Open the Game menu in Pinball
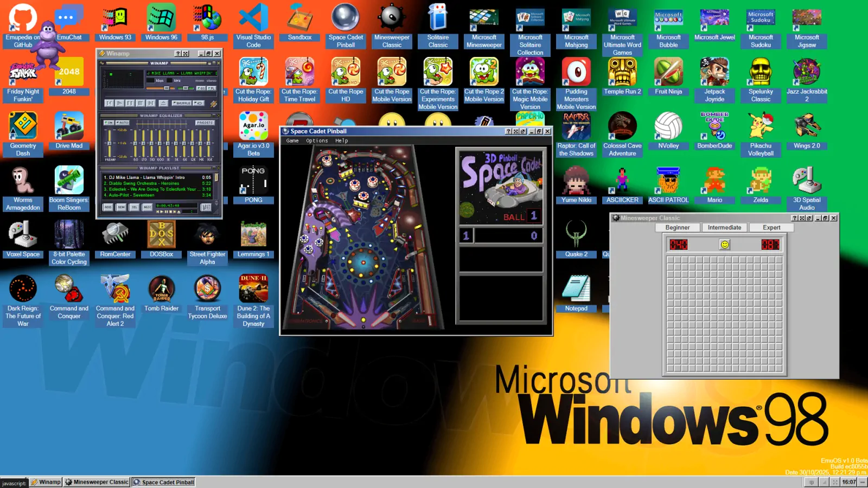The image size is (868, 488). point(292,140)
